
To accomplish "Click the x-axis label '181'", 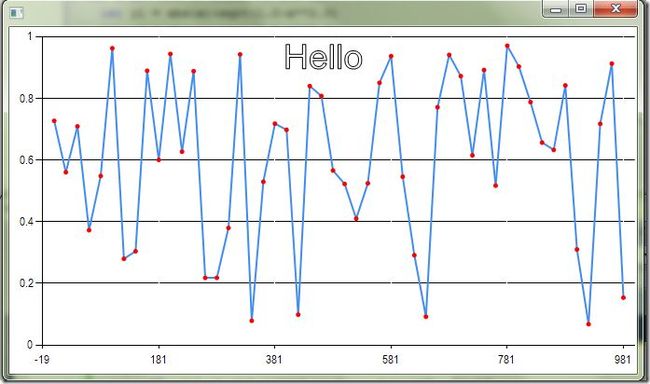I will pyautogui.click(x=158, y=359).
